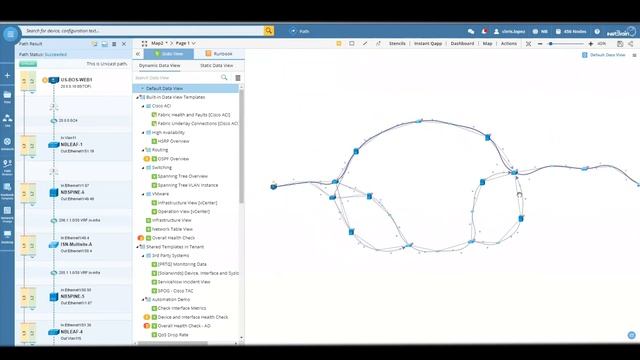
Task: Collapse the Cisco ACI tree folder
Action: [143, 106]
